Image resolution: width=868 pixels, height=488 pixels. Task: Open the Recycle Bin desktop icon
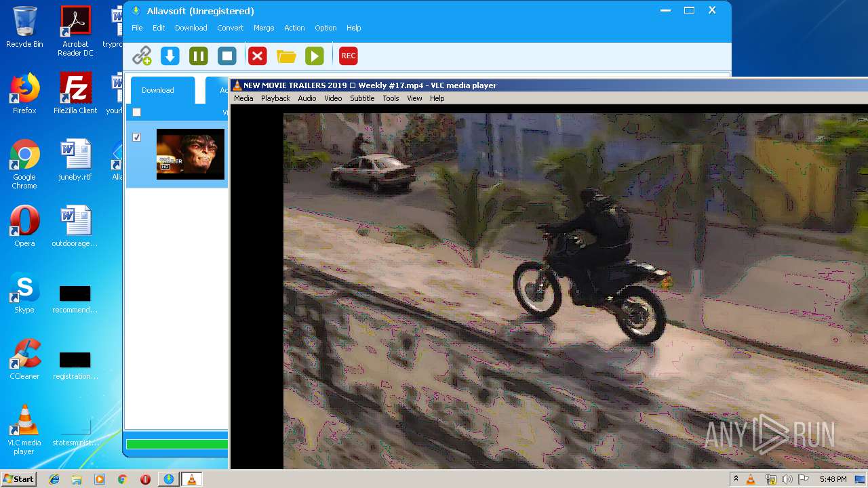[x=24, y=27]
